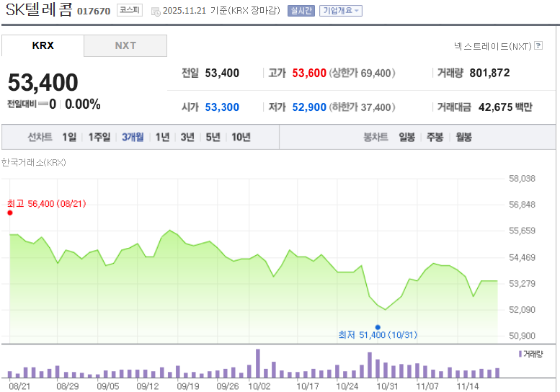The width and height of the screenshot is (560, 392).
Task: Click the 고가 value 53,600
Action: point(309,73)
